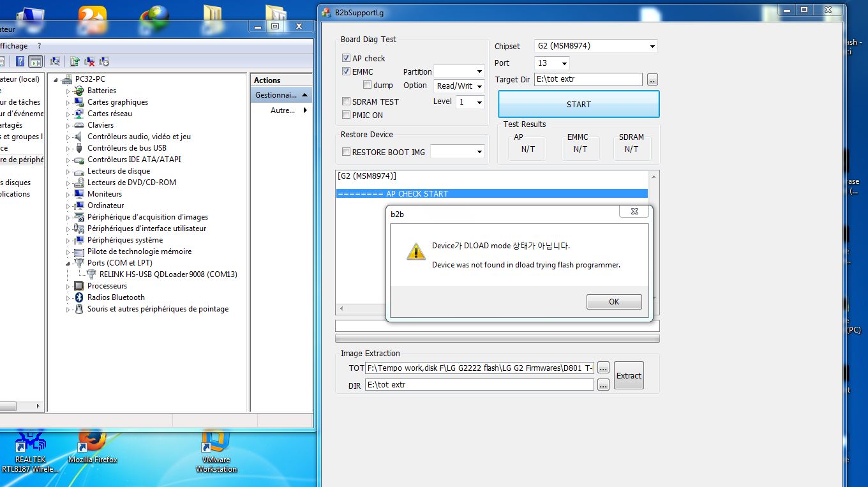
Task: Expand the Périphériques système node
Action: [x=68, y=240]
